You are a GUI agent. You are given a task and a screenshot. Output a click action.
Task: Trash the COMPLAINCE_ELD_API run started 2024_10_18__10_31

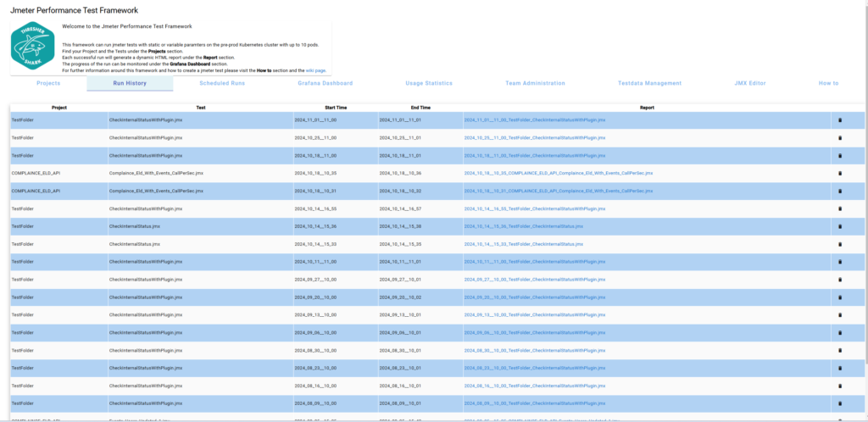click(840, 191)
